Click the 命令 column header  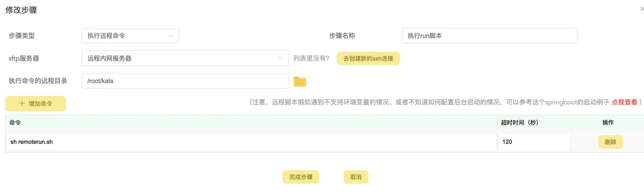coord(15,123)
